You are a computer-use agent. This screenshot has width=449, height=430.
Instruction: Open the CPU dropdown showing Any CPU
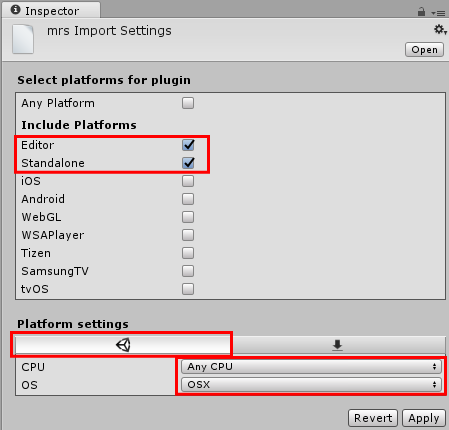tap(311, 367)
